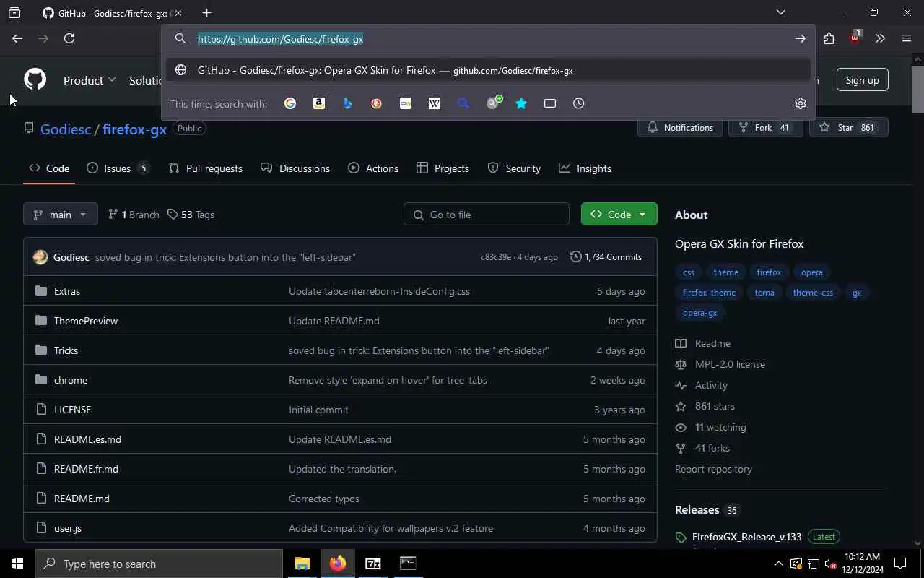
Task: Close the GitHub firefox-gx tab
Action: [178, 13]
